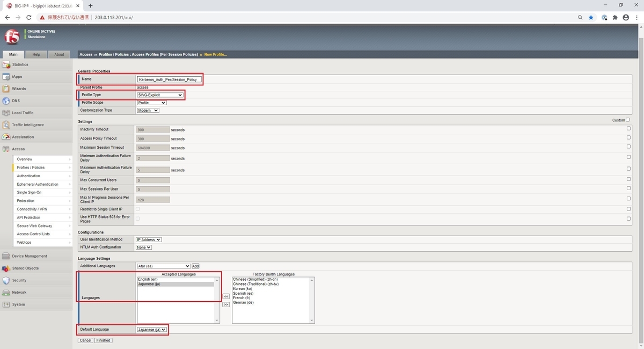Open the Security shield icon
Screen dimensions: 644x349
click(6, 280)
